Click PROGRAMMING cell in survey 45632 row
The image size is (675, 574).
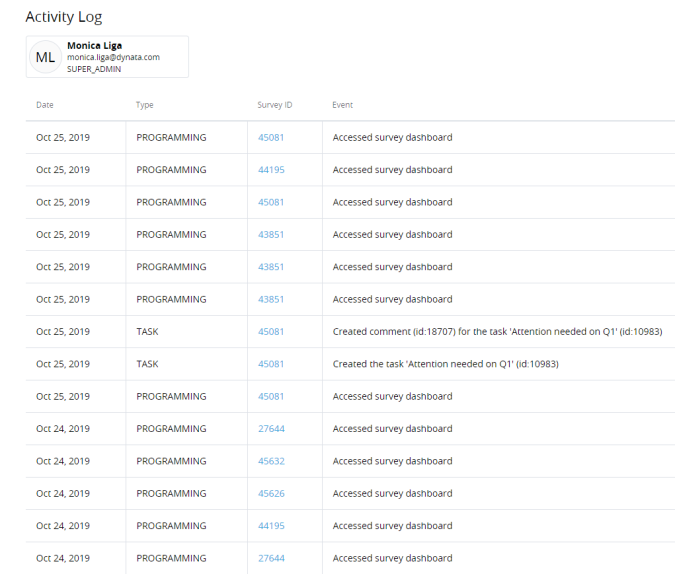[x=171, y=461]
